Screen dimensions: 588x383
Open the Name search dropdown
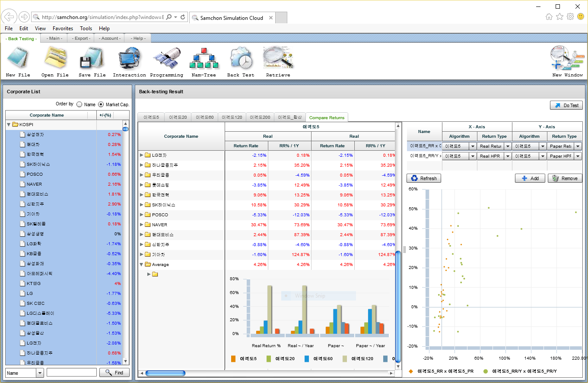click(x=40, y=373)
